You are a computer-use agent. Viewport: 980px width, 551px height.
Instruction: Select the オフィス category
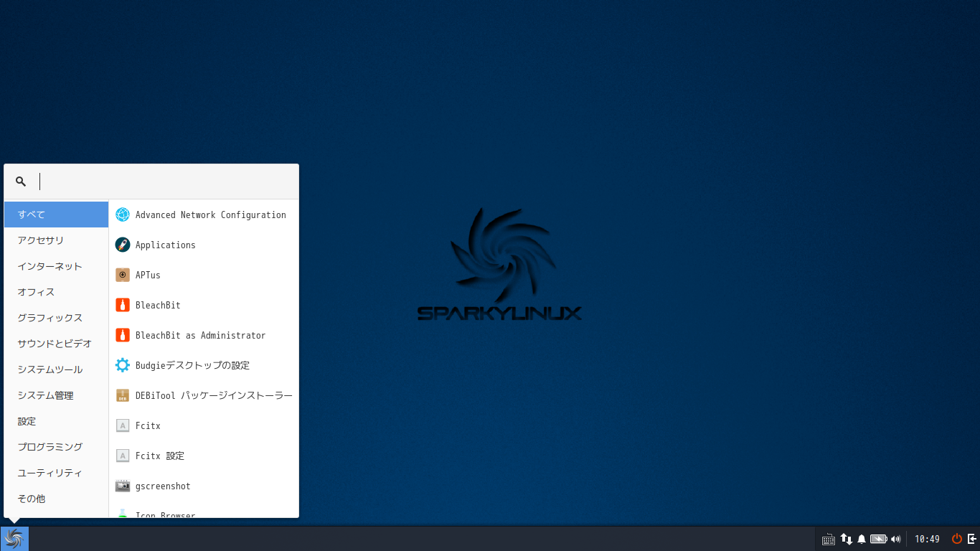click(56, 292)
